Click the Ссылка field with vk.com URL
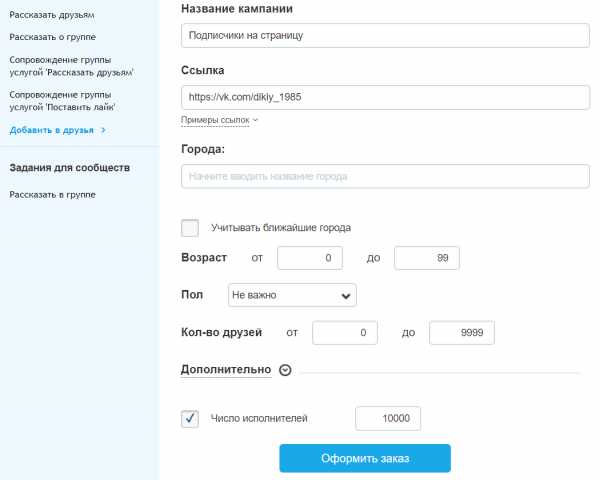The width and height of the screenshot is (600, 480). coord(385,97)
